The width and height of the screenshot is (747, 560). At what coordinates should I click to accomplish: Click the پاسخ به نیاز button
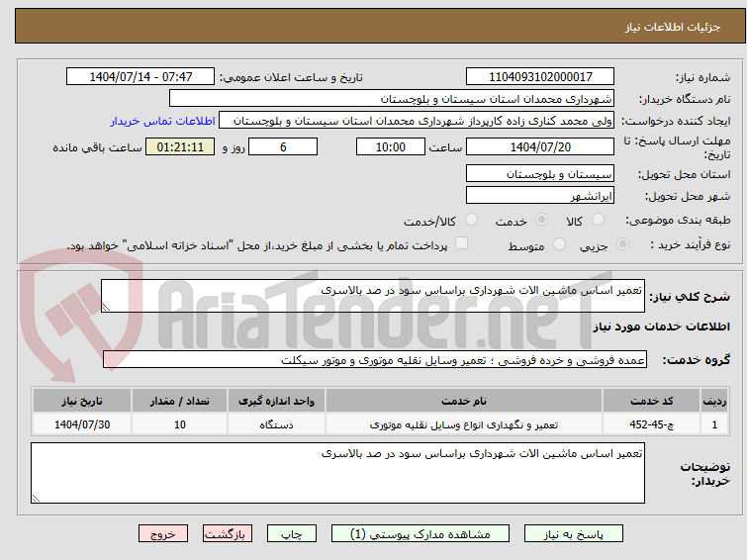pyautogui.click(x=574, y=534)
